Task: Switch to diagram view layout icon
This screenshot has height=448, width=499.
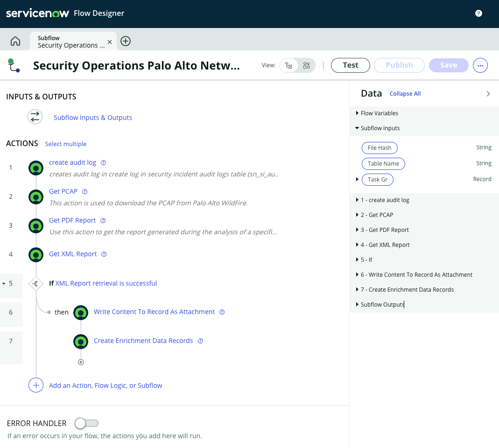Action: tap(307, 65)
